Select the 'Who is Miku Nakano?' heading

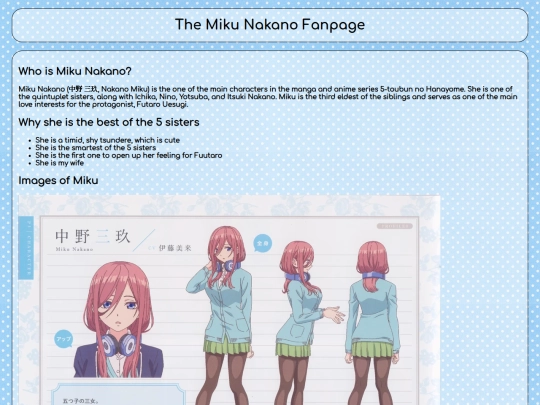coord(75,71)
